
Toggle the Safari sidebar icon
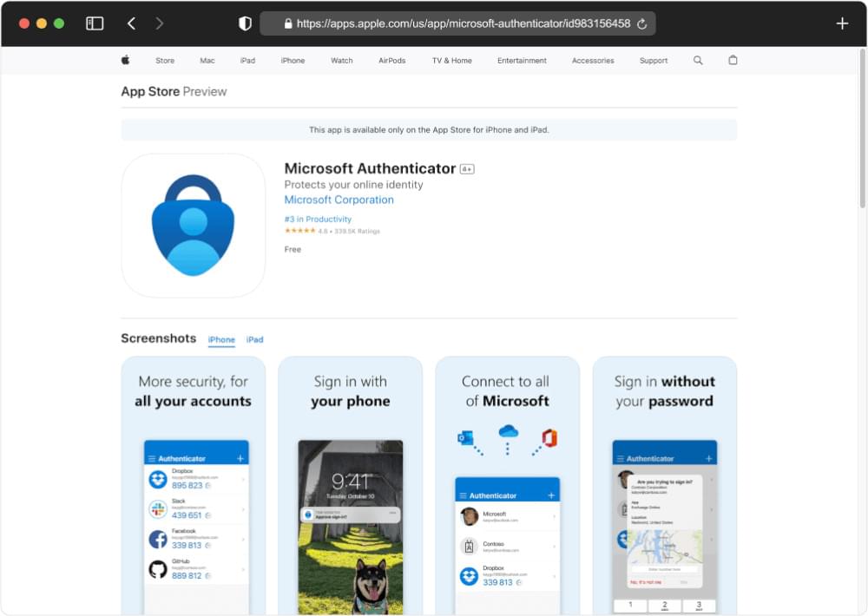point(95,23)
